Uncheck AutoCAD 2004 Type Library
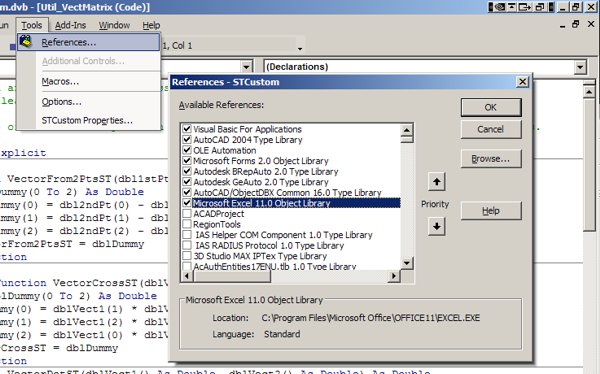Image resolution: width=600 pixels, height=374 pixels. point(187,139)
